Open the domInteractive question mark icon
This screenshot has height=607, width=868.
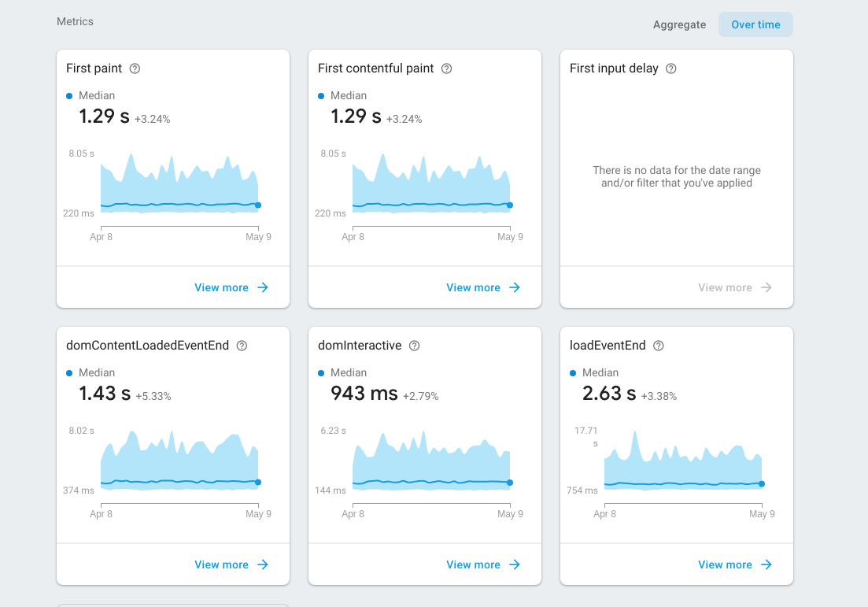pyautogui.click(x=414, y=346)
